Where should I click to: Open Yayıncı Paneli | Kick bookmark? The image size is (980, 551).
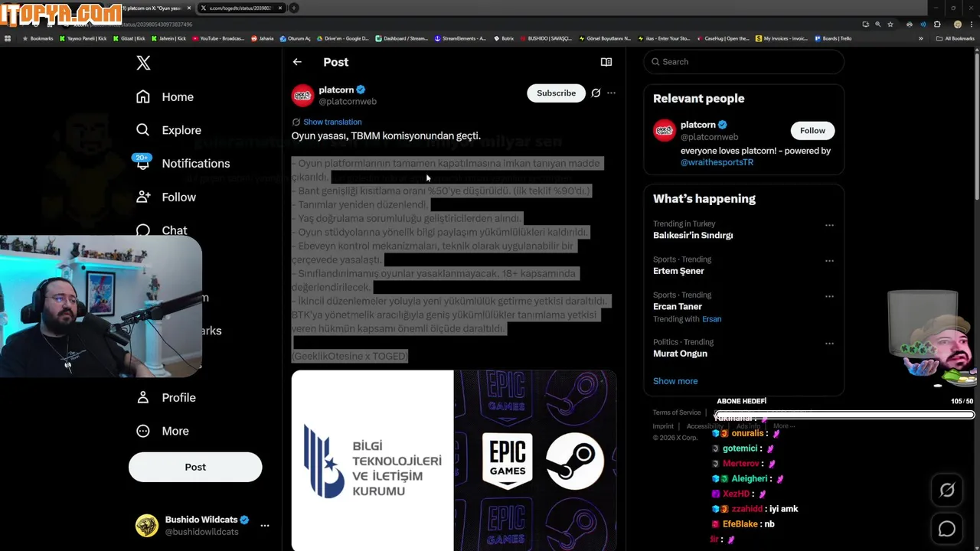click(83, 38)
